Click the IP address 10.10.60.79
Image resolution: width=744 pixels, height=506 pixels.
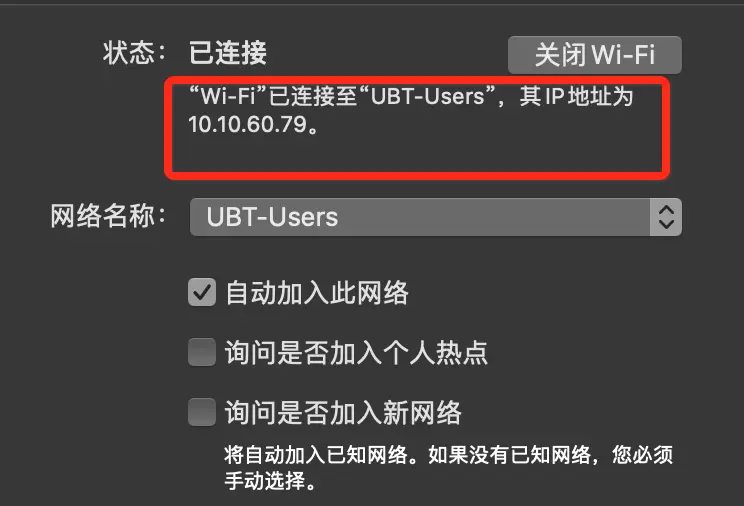coord(248,125)
